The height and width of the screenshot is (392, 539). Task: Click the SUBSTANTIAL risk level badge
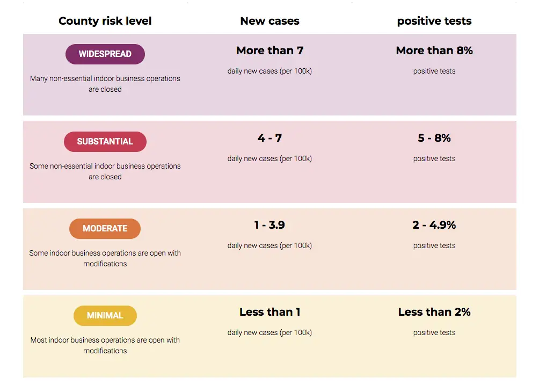[x=105, y=142]
